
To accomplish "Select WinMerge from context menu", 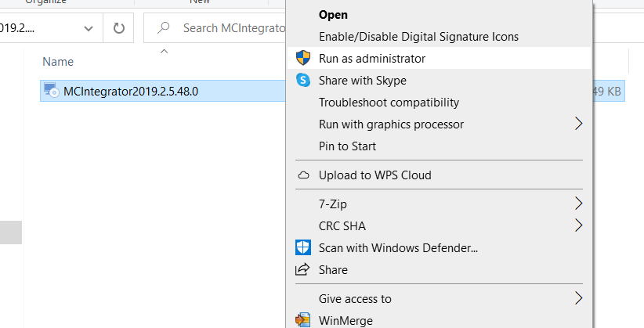I will (x=439, y=320).
